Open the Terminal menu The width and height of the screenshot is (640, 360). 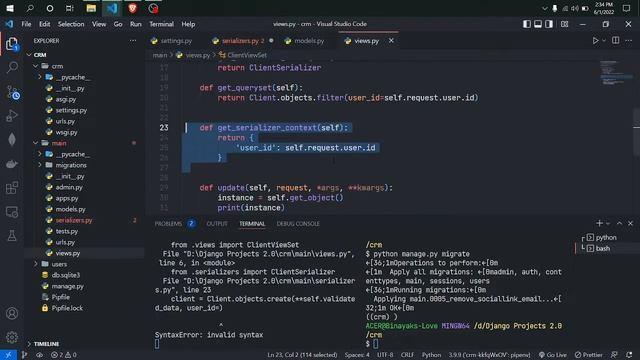coord(161,24)
